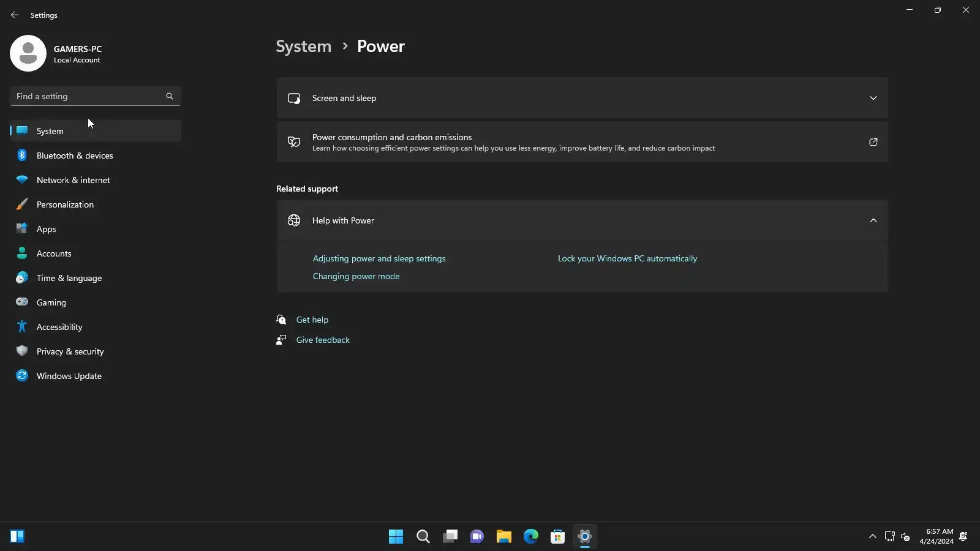This screenshot has height=551, width=980.
Task: Click the Settings gear on the taskbar
Action: click(585, 536)
